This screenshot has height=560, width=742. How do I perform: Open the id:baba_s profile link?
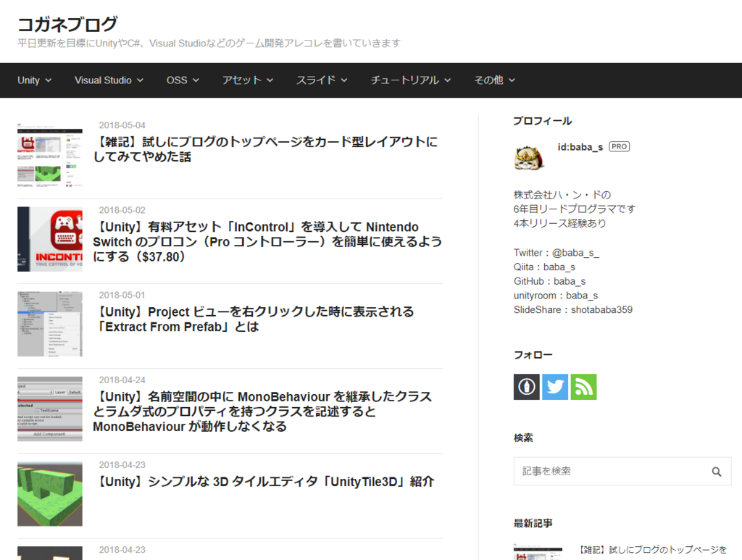(x=580, y=147)
